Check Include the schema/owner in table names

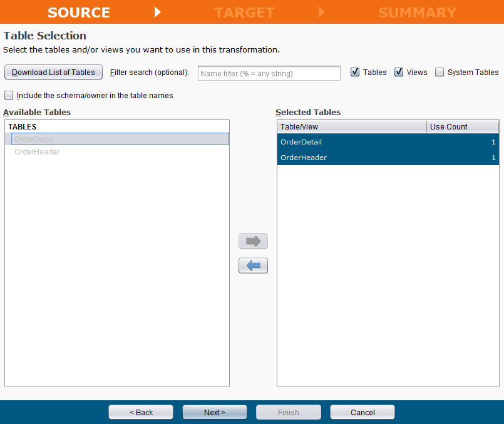(9, 96)
